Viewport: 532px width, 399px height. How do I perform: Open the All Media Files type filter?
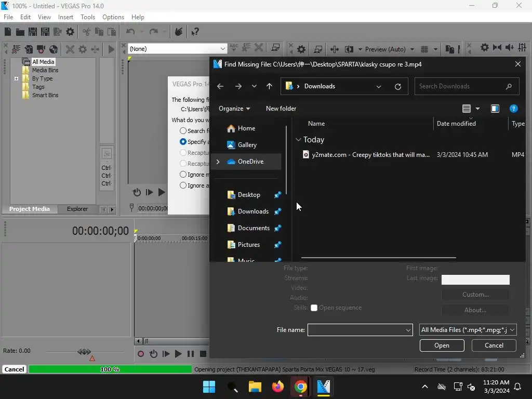coord(468,330)
